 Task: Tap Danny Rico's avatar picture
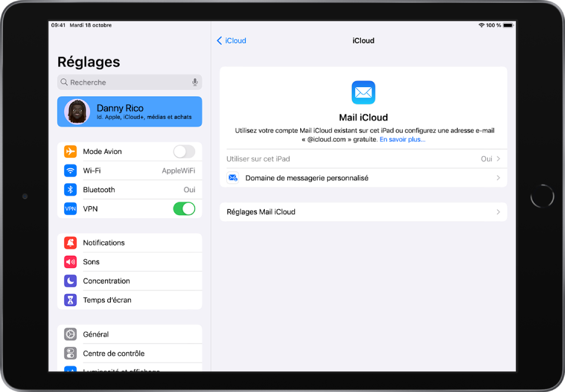(x=77, y=111)
